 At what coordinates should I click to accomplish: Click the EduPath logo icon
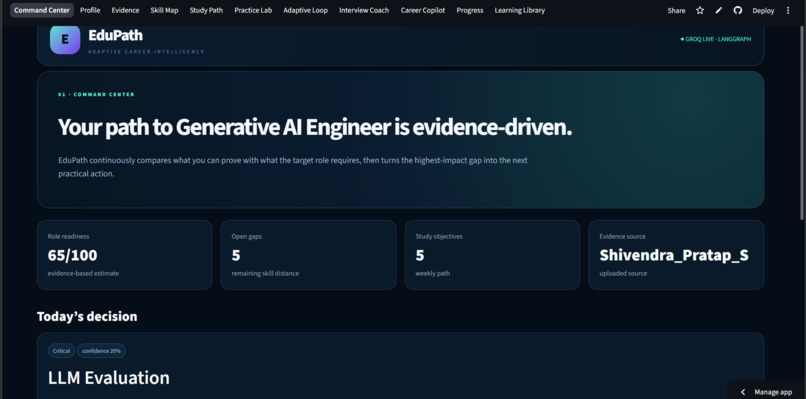click(65, 40)
